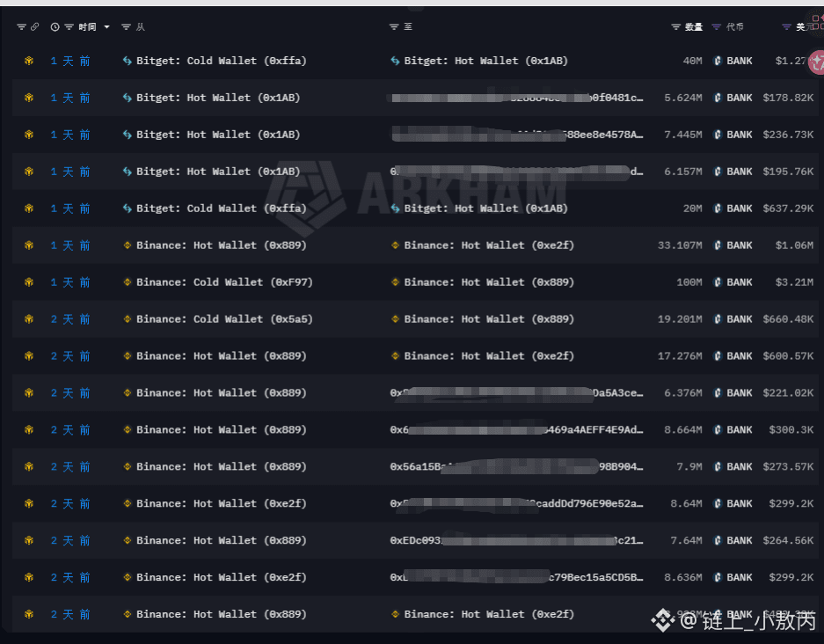Click the Bitget logo before Cold Wallet in 40M row
Image resolution: width=824 pixels, height=644 pixels.
point(127,61)
